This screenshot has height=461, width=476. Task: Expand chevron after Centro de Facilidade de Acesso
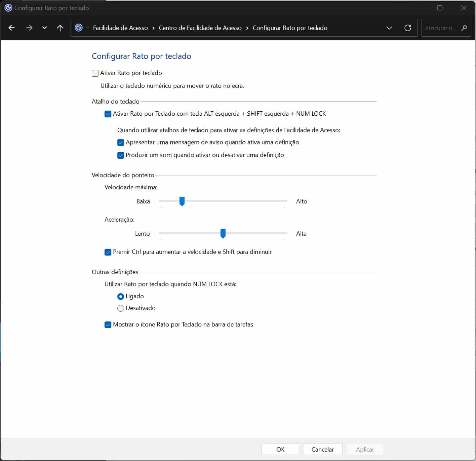coord(247,28)
